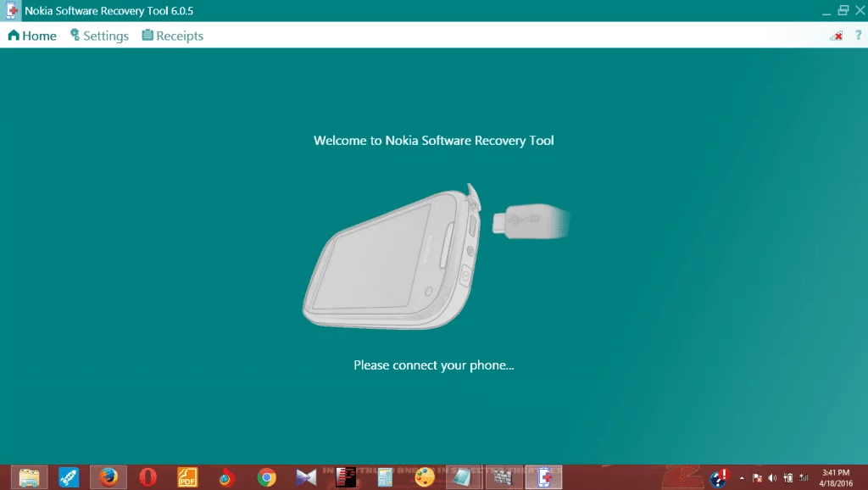Open the brick wall firewall taskbar icon
This screenshot has width=868, height=490.
click(504, 477)
